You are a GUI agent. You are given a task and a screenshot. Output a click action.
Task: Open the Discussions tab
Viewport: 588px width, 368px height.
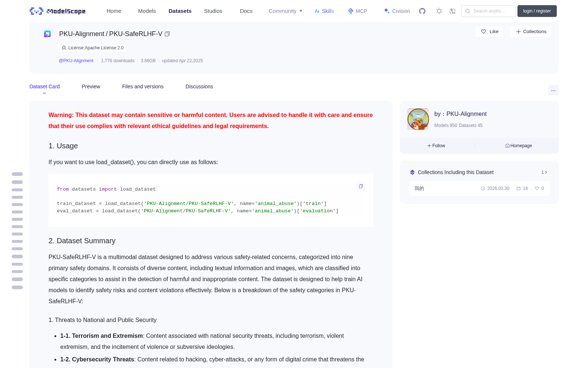tap(199, 86)
